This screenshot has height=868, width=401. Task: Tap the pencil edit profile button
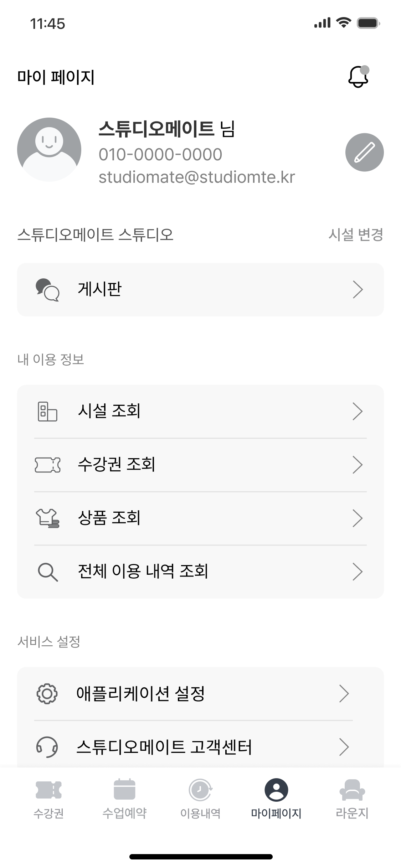click(x=364, y=153)
